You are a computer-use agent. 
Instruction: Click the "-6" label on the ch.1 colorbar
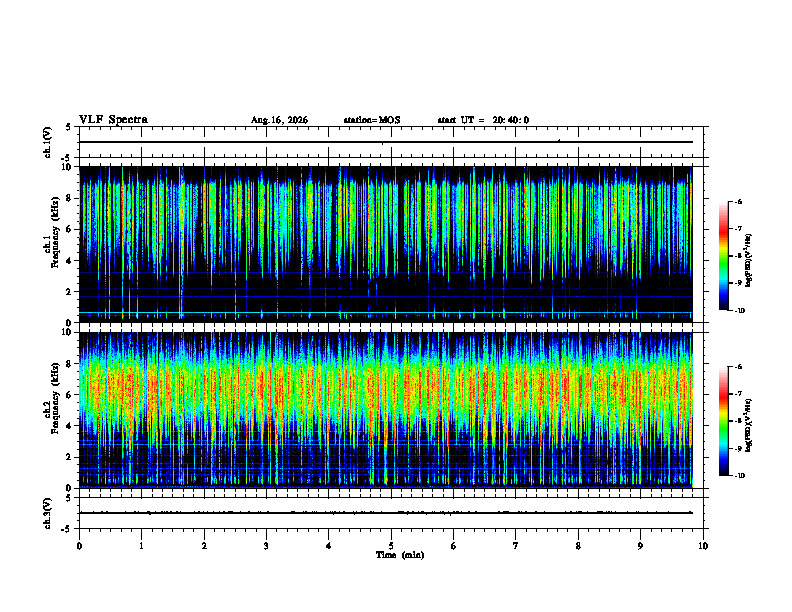click(x=738, y=201)
